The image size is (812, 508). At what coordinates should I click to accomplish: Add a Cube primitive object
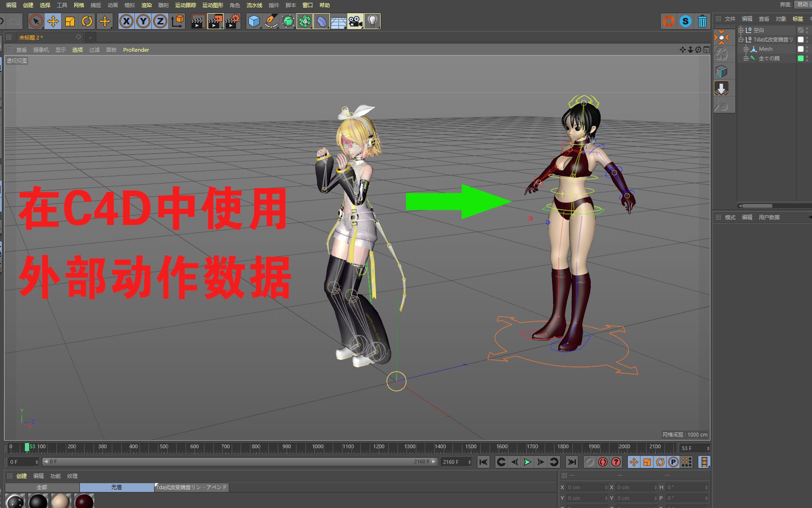point(254,21)
